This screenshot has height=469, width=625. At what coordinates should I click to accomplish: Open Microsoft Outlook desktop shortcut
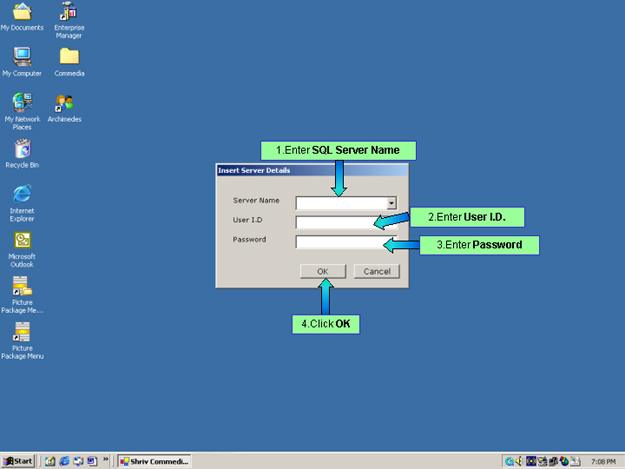[x=22, y=240]
